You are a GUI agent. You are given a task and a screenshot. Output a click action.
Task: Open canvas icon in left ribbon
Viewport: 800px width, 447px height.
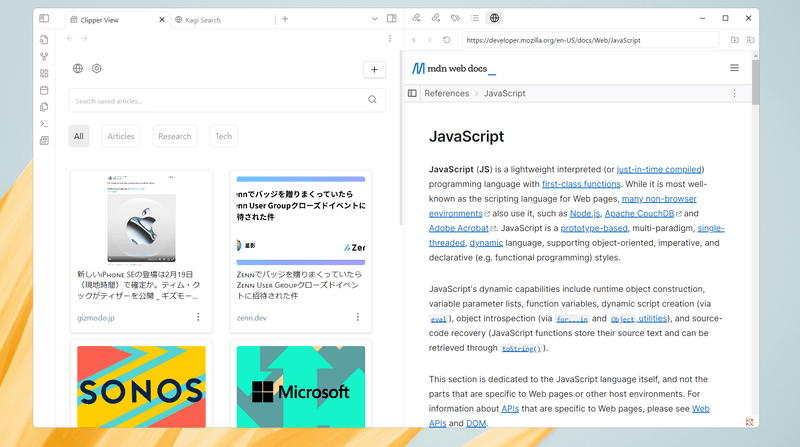click(44, 73)
